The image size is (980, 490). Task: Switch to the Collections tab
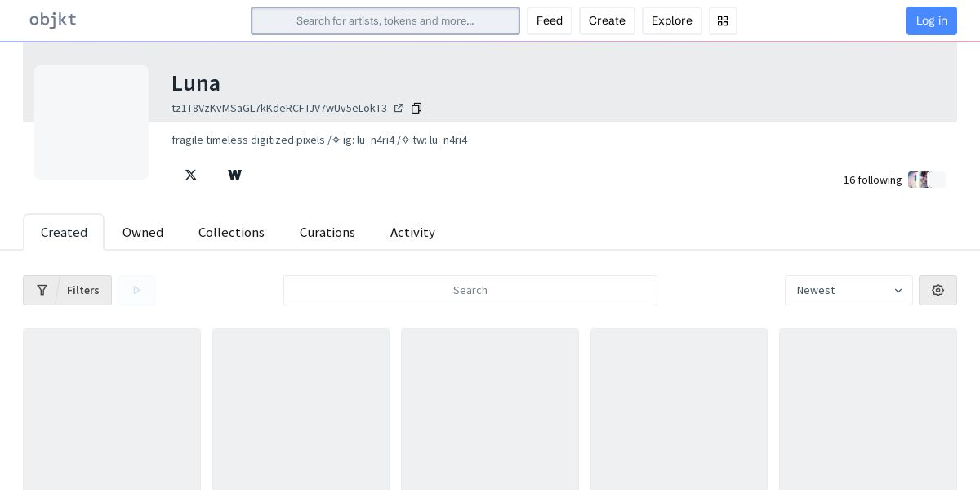pos(231,233)
